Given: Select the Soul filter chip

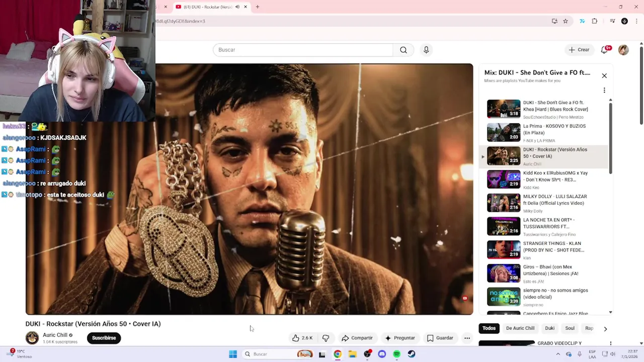Looking at the screenshot, I should pos(570,328).
